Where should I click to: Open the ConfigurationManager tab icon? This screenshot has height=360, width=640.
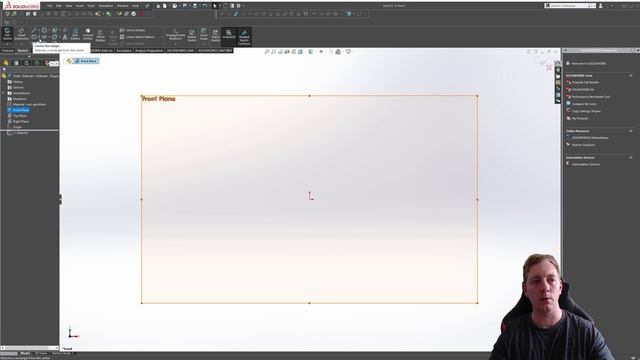point(26,63)
